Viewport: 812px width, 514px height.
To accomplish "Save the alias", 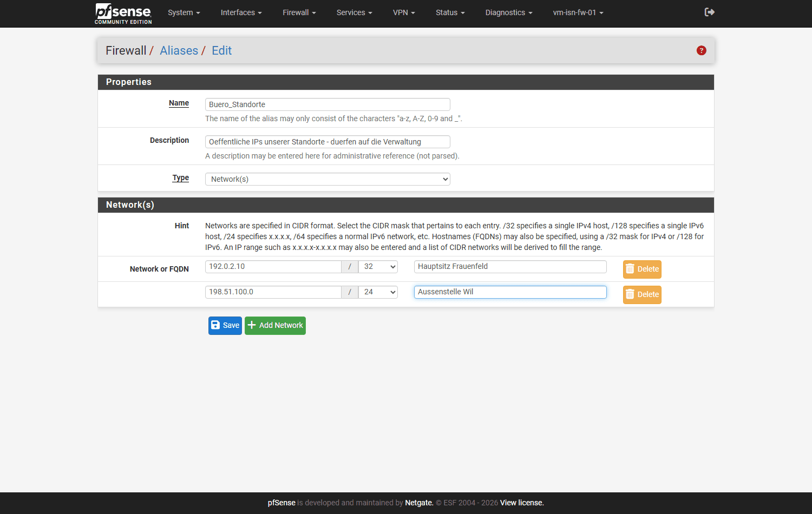I will (x=225, y=326).
